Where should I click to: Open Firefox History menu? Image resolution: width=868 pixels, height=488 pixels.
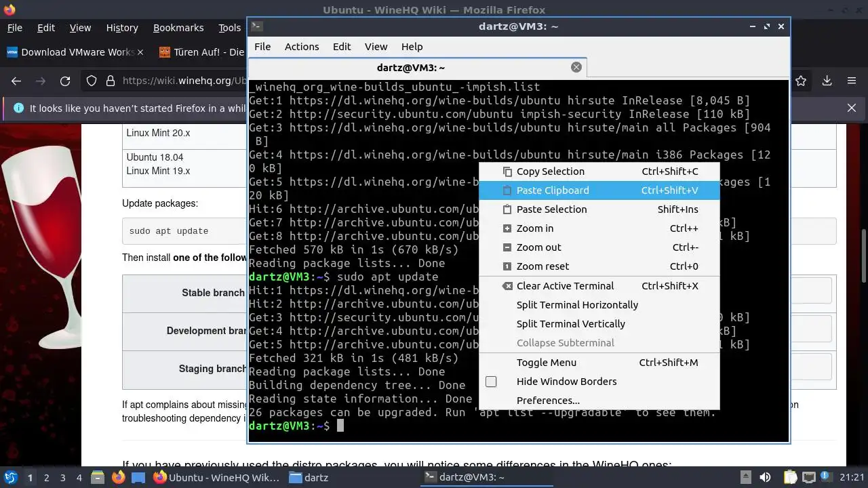(122, 28)
